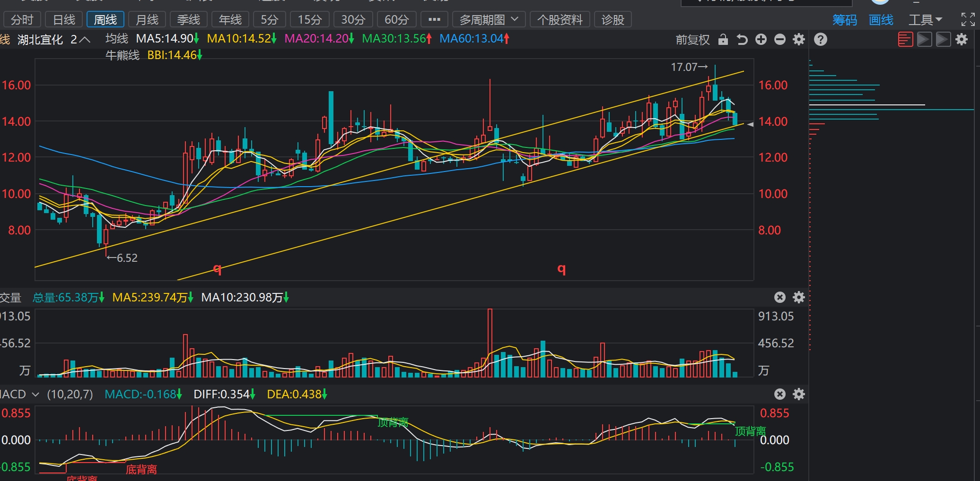Open the 画线 drawing tools link
The height and width of the screenshot is (481, 980).
[881, 19]
